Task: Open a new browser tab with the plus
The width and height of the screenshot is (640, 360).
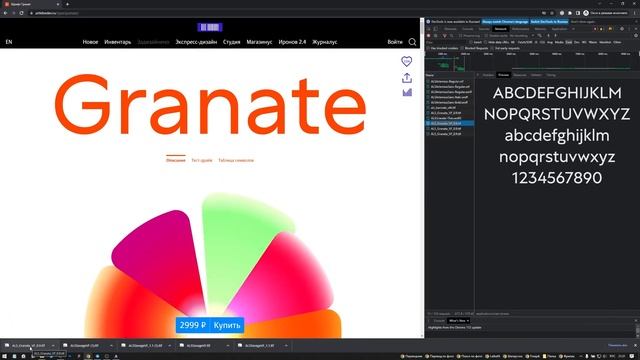Action: click(67, 4)
